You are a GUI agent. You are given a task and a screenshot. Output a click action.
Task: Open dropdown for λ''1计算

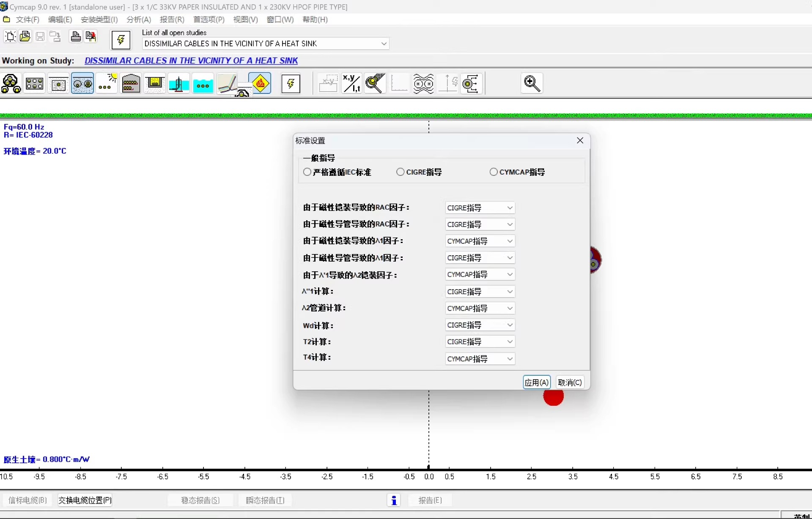(480, 292)
